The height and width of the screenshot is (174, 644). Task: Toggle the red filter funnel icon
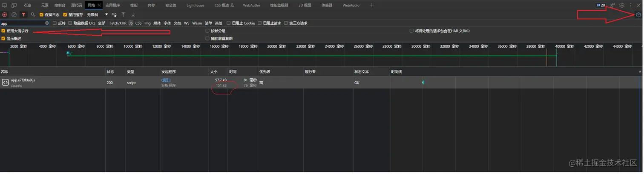pyautogui.click(x=23, y=14)
